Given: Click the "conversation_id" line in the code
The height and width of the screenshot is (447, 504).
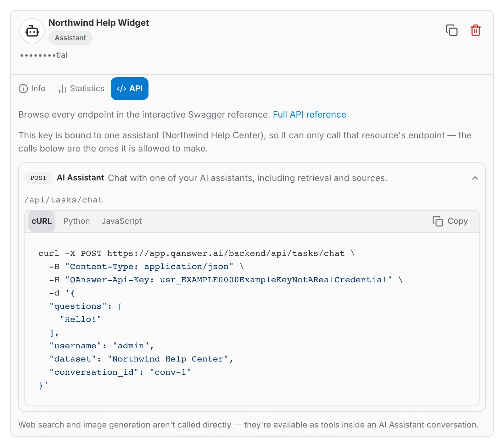Looking at the screenshot, I should click(x=120, y=372).
